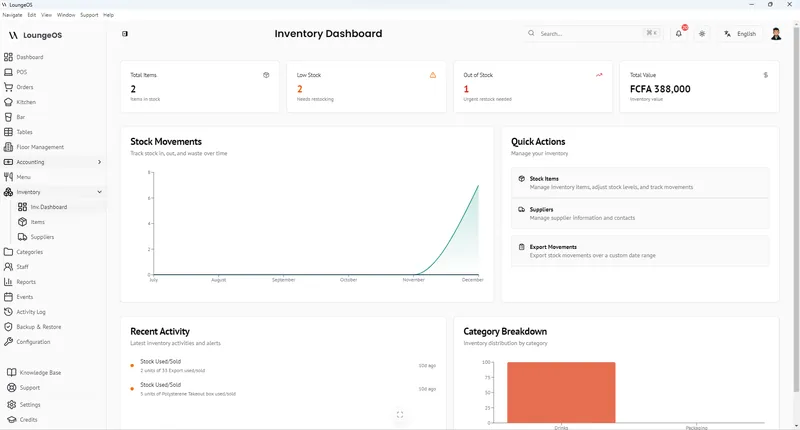800x430 pixels.
Task: Open Credits icon in sidebar
Action: pyautogui.click(x=11, y=419)
